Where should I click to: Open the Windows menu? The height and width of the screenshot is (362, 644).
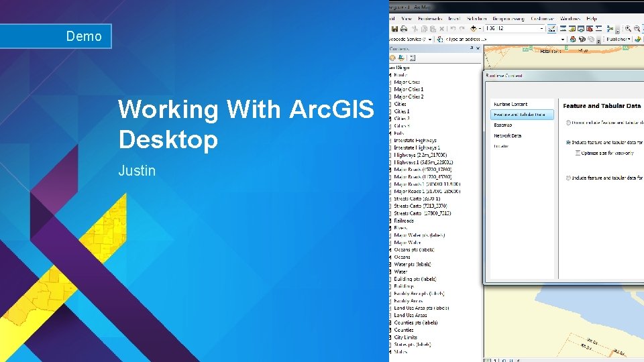(570, 19)
